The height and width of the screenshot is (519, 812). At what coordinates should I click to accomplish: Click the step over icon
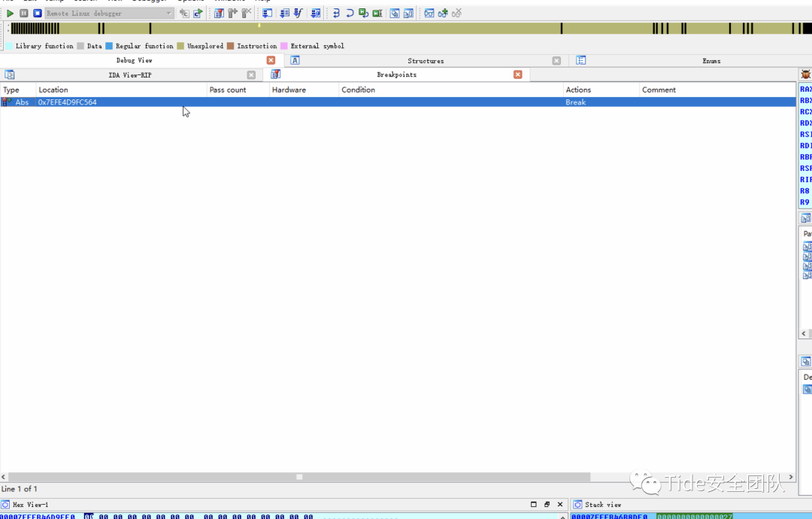(x=350, y=14)
